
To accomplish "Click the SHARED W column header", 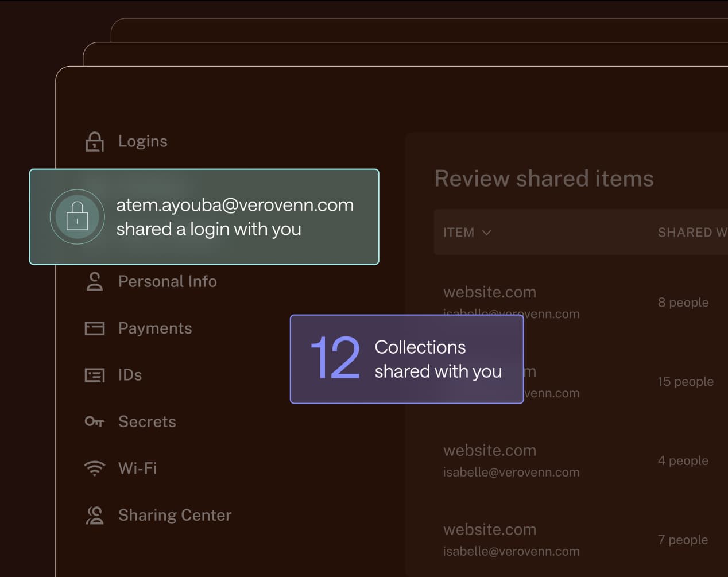I will pos(691,233).
